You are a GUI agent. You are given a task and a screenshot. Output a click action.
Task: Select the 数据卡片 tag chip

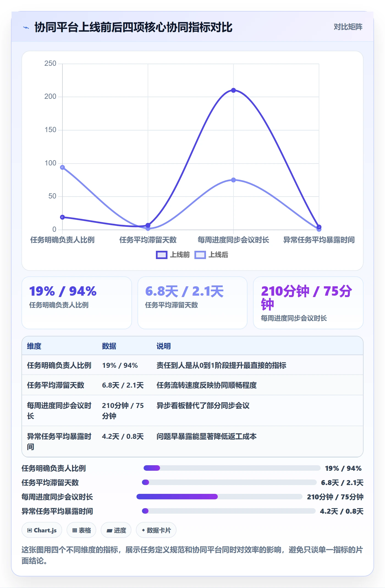pos(156,530)
